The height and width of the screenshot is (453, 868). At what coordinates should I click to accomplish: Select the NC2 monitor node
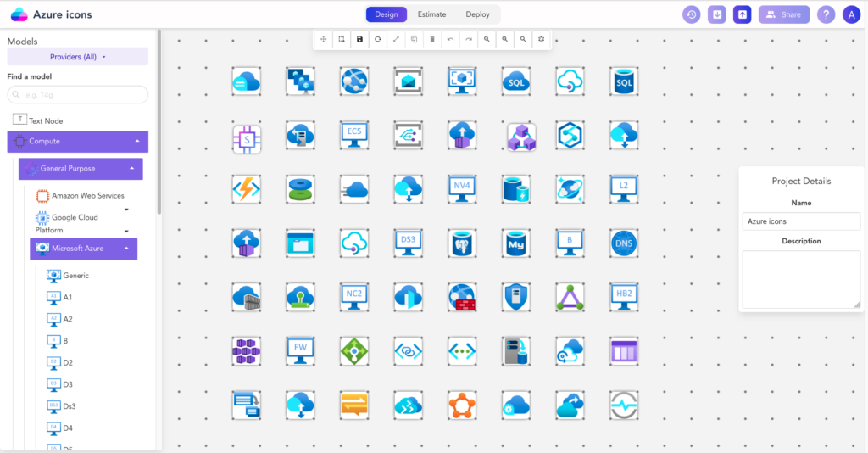point(354,298)
